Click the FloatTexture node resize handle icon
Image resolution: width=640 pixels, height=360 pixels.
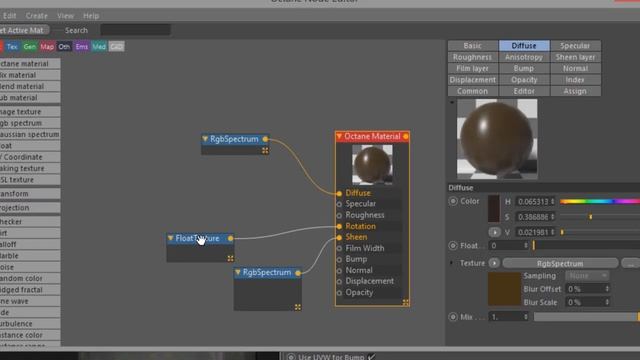231,258
